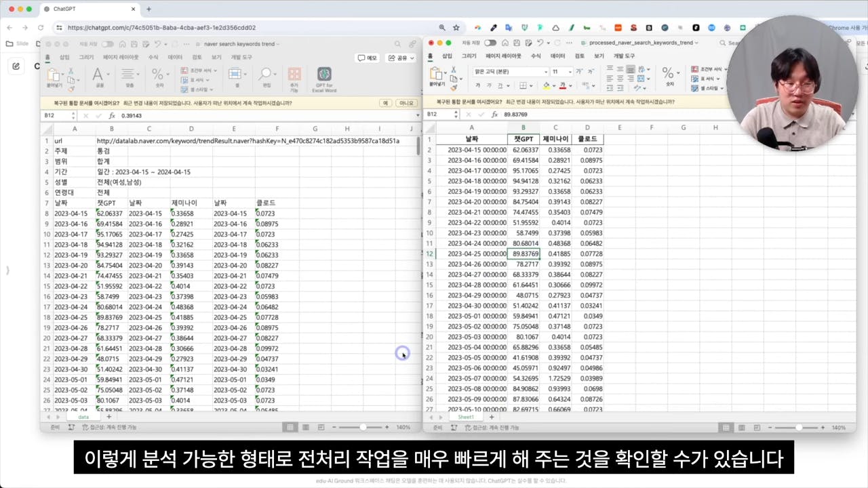Open GPT for Excel Word add-in
Image resolution: width=868 pixels, height=488 pixels.
pos(324,76)
